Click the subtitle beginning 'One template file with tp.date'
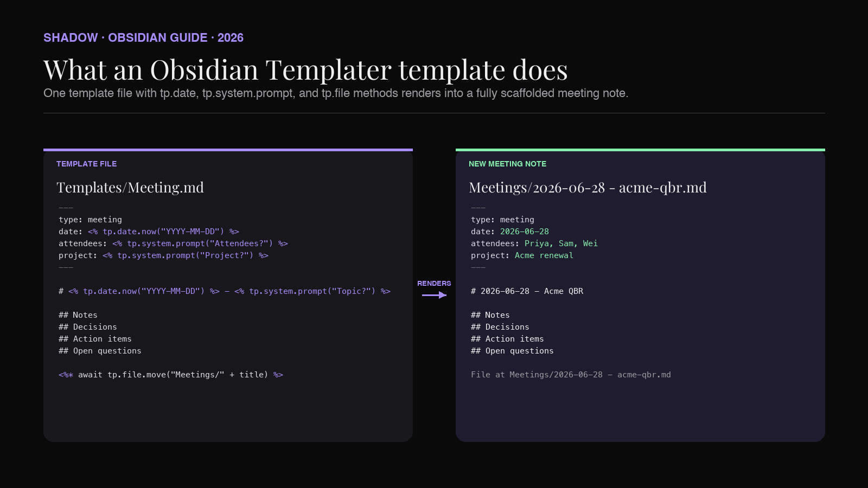 (x=336, y=93)
